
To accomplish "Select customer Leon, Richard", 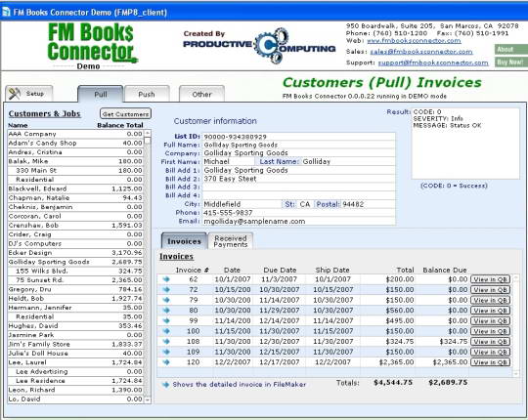I will [x=75, y=390].
